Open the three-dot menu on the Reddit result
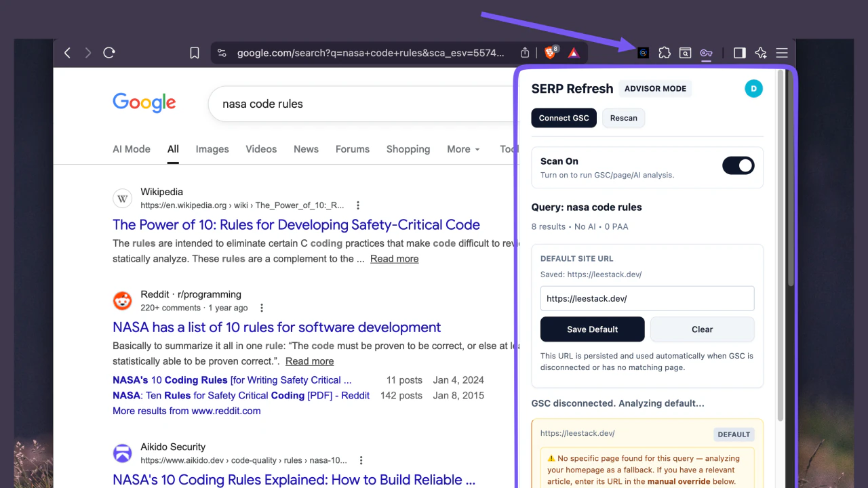 [262, 308]
